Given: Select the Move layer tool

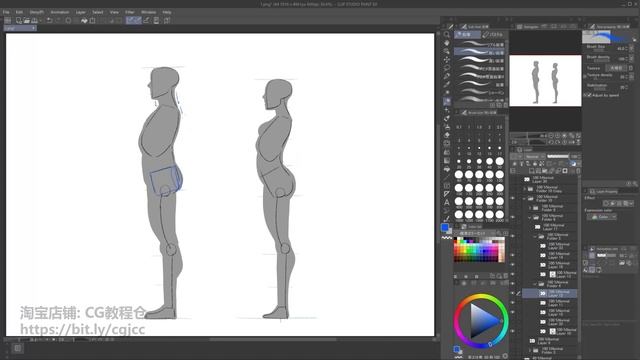Looking at the screenshot, I should coord(447,60).
